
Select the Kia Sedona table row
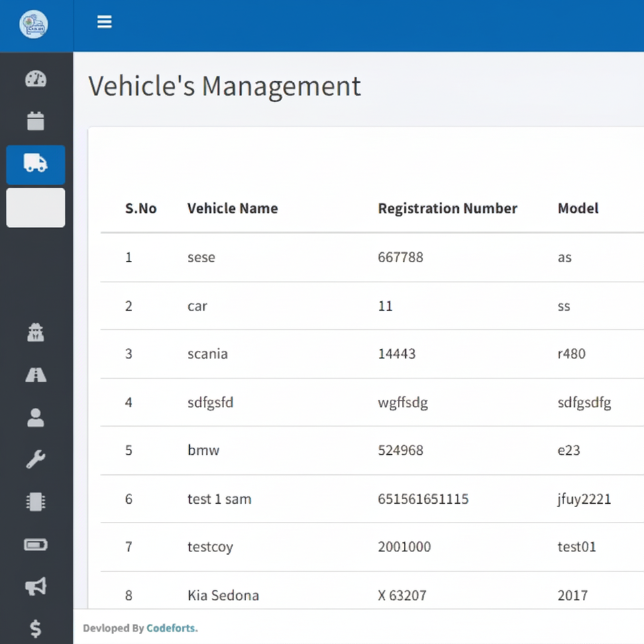point(223,595)
